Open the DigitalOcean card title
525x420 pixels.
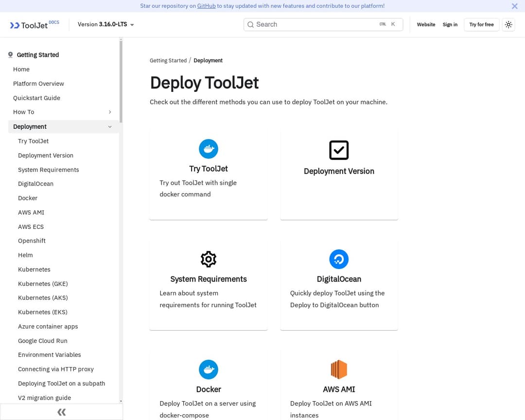tap(339, 279)
